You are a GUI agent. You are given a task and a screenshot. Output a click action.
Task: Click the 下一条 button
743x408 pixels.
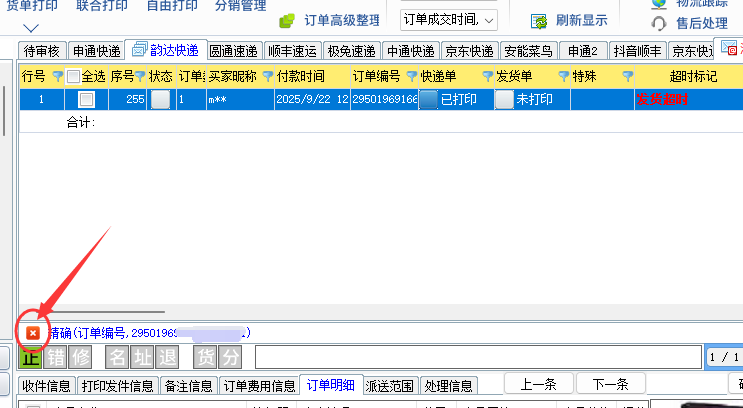pos(610,384)
